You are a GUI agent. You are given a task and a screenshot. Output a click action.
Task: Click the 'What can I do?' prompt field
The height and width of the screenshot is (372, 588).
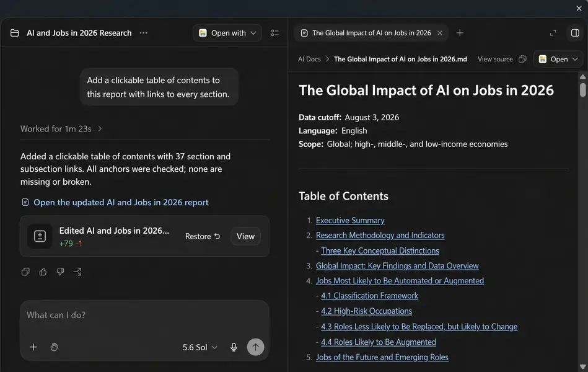(x=144, y=315)
